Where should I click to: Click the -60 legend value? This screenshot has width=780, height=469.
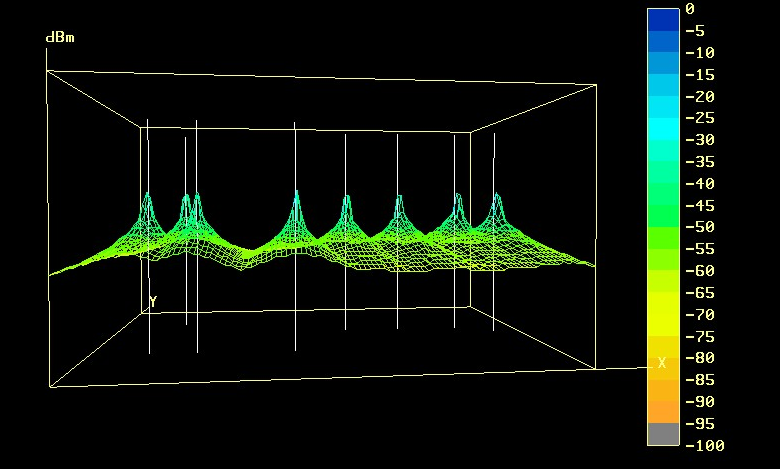point(700,271)
